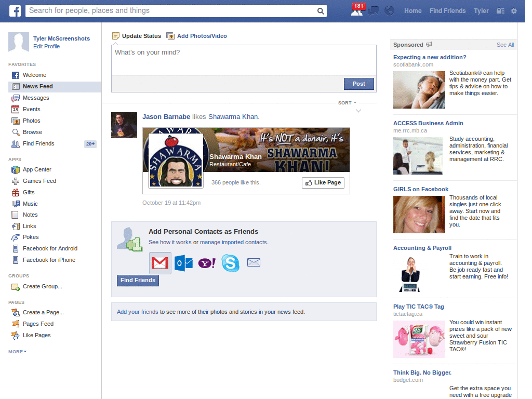Click Shawarma Khan logo thumbnail
532x399 pixels.
coord(176,161)
